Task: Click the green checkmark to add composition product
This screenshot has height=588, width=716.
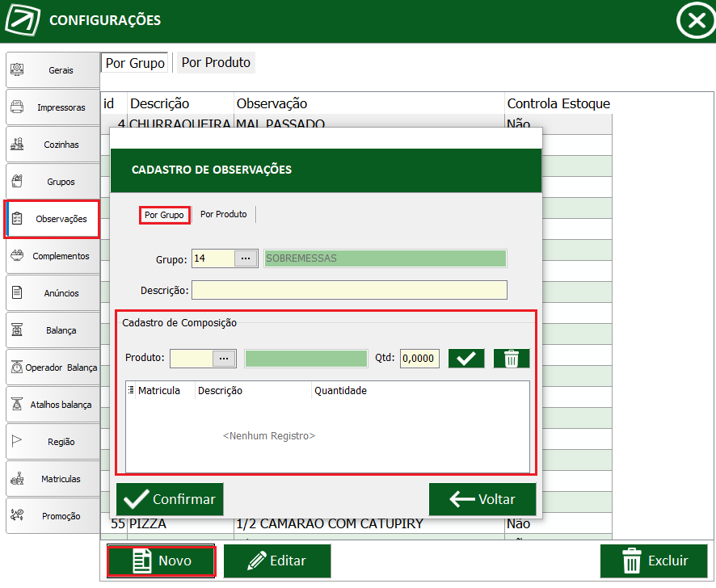Action: coord(466,359)
